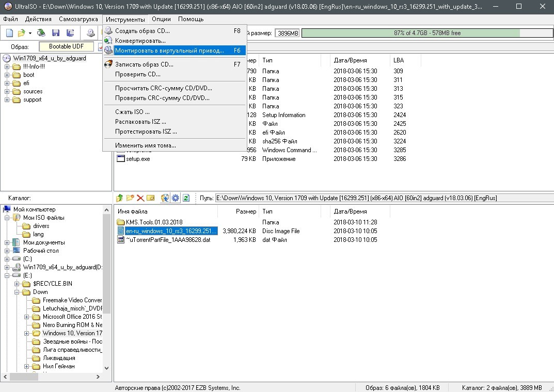This screenshot has height=392, width=554.
Task: Click the setup.exe application icon
Action: coord(121,159)
